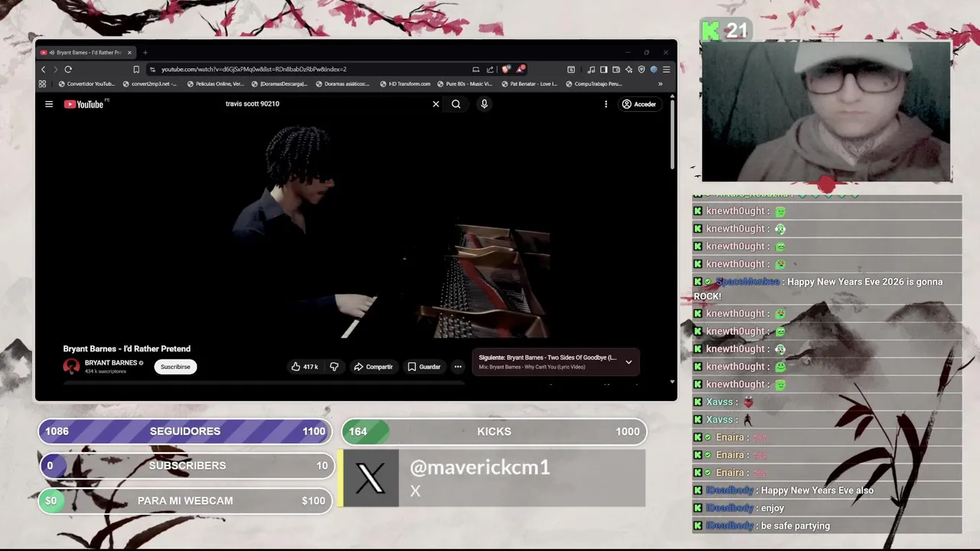Image resolution: width=980 pixels, height=551 pixels.
Task: Click the YouTube logo
Action: click(84, 104)
